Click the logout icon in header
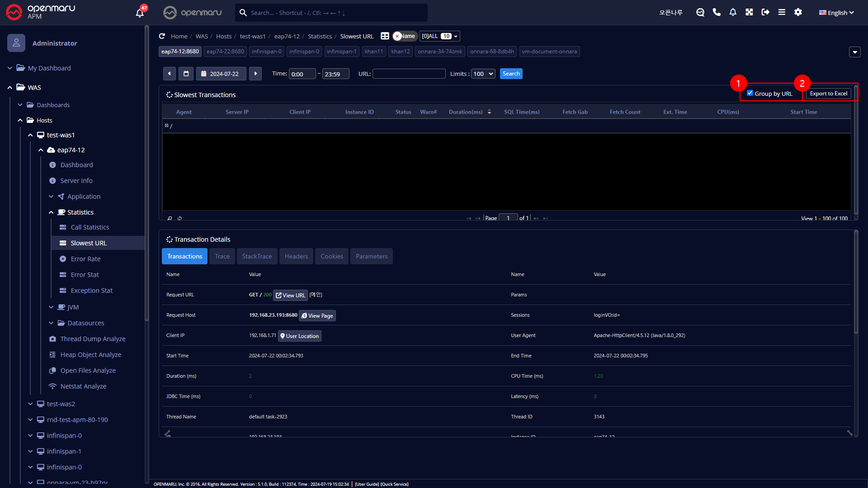 [x=765, y=12]
